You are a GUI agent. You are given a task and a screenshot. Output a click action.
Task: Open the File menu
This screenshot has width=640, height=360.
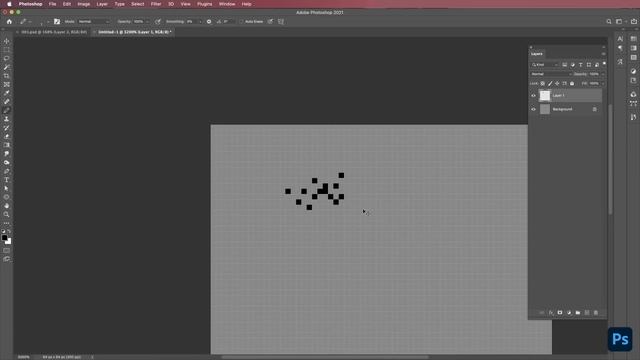tap(52, 4)
